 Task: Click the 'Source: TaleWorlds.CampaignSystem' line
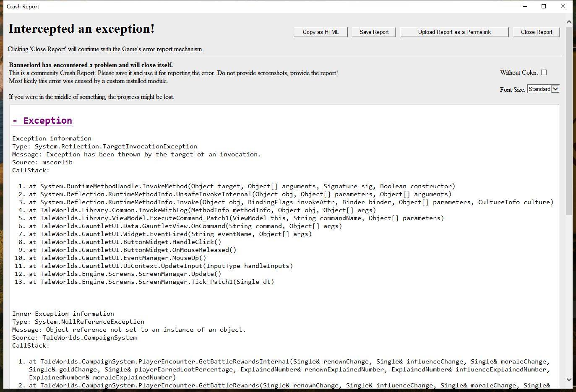point(74,337)
